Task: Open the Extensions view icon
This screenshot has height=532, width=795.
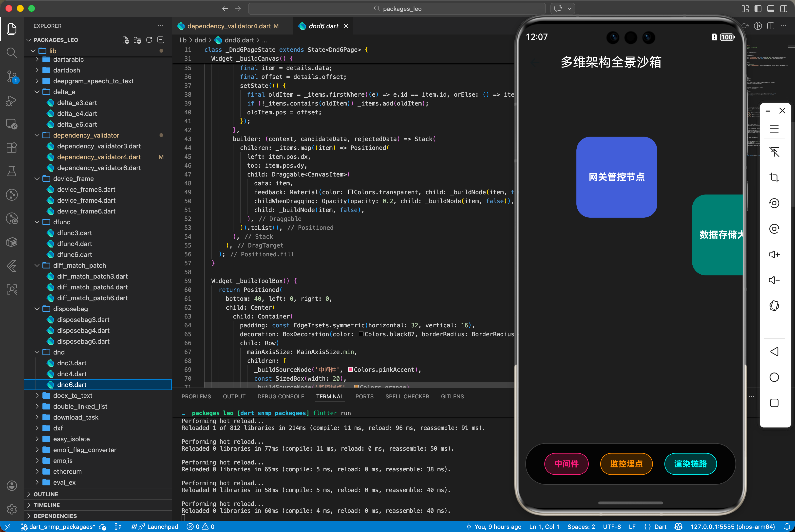Action: coord(12,148)
